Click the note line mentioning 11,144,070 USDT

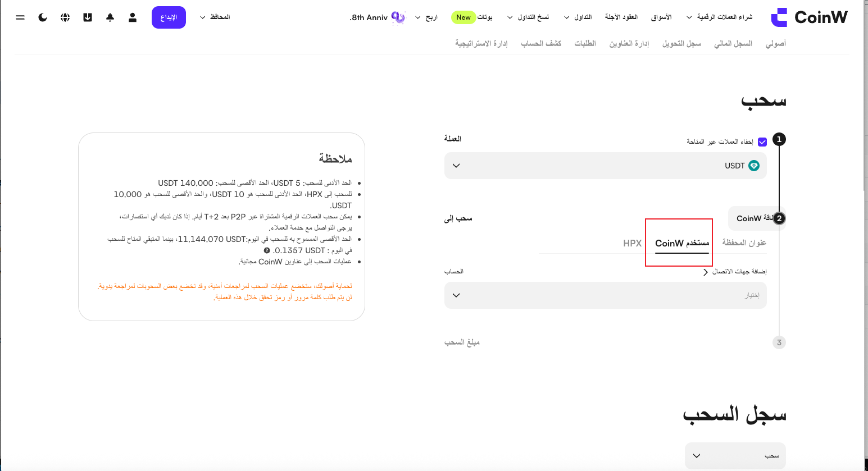coord(230,245)
